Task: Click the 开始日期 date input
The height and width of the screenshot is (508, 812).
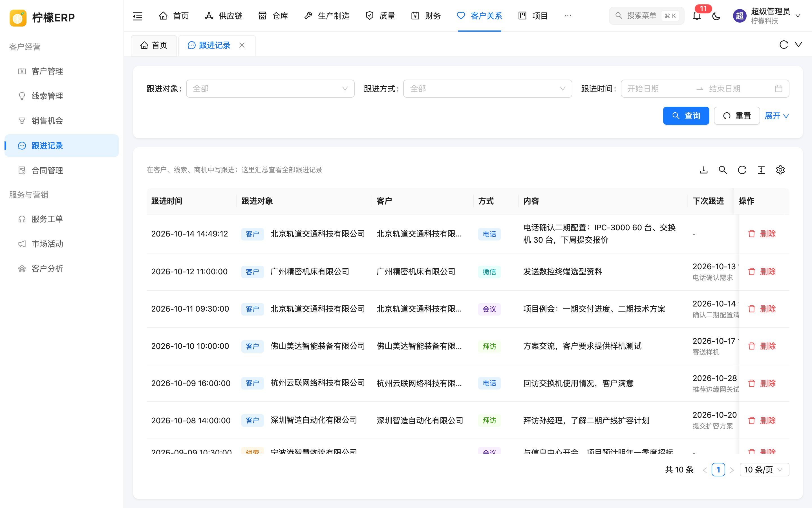Action: point(658,89)
